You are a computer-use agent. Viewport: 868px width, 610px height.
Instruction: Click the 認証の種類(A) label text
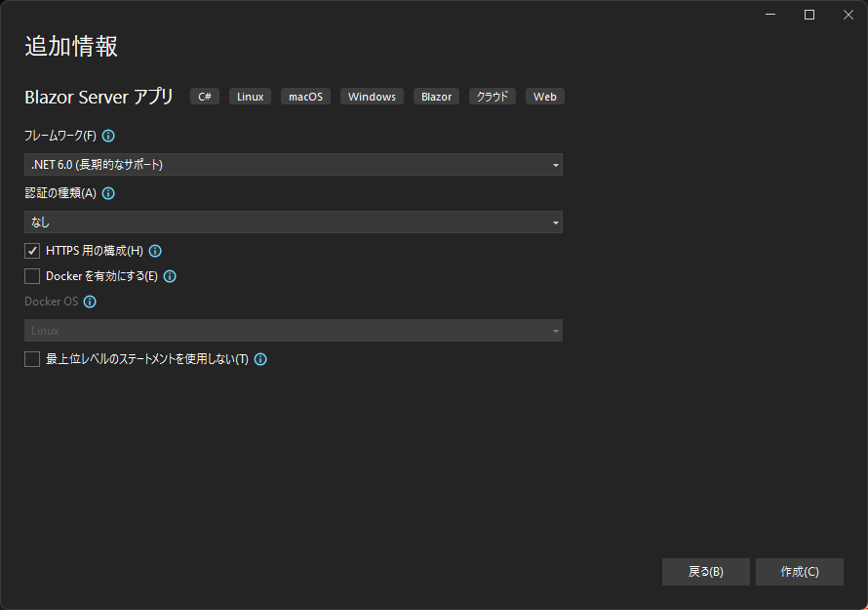click(x=60, y=193)
